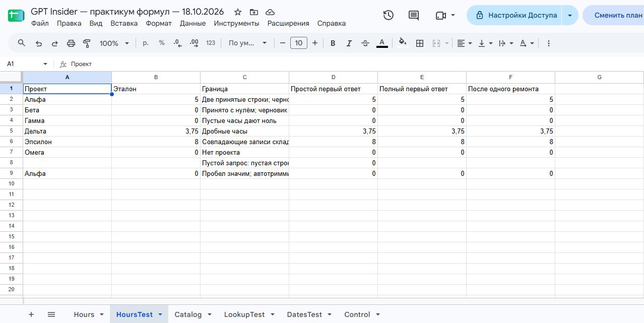Open the Расширения menu
Image resolution: width=644 pixels, height=323 pixels.
coord(288,23)
